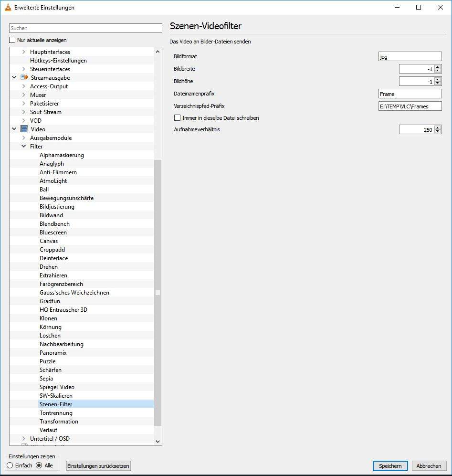Select the 'Alle' settings radio button

coord(39,465)
